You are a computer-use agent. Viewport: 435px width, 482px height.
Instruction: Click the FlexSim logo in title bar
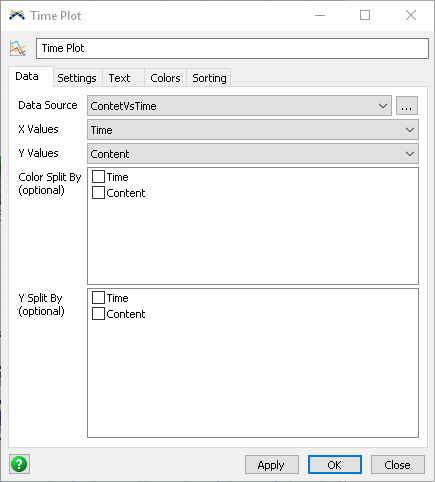(17, 15)
